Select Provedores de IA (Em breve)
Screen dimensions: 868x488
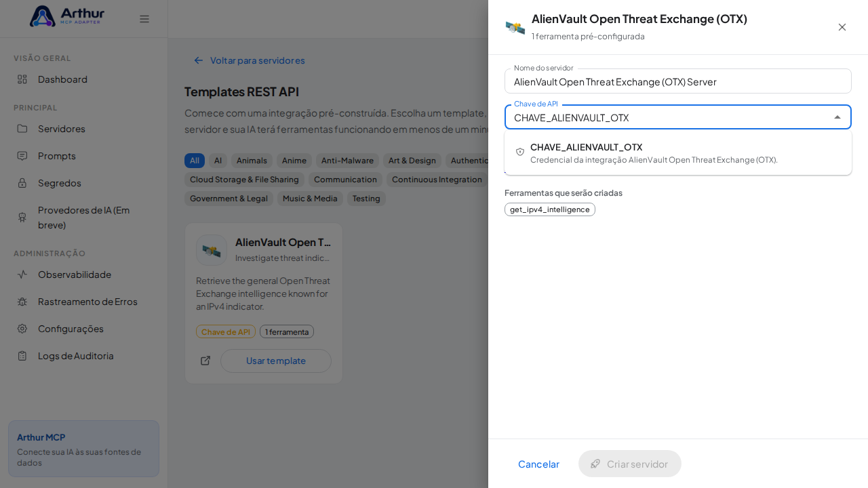pos(83,218)
